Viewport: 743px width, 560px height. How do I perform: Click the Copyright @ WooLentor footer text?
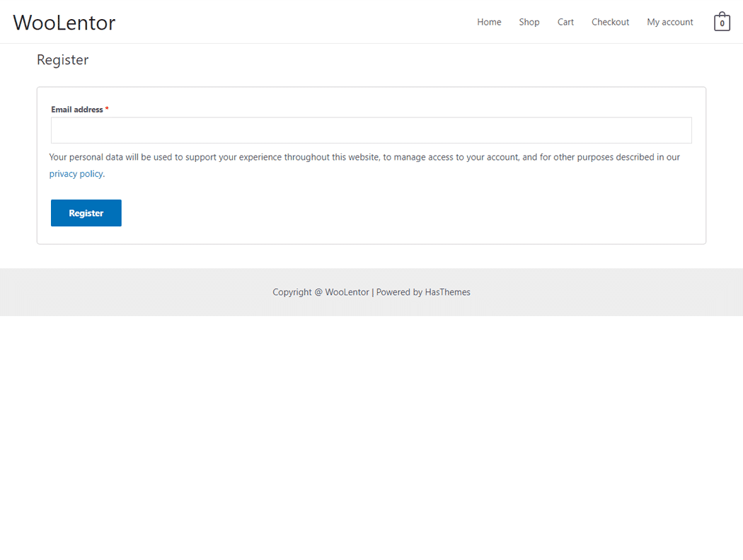[x=321, y=292]
